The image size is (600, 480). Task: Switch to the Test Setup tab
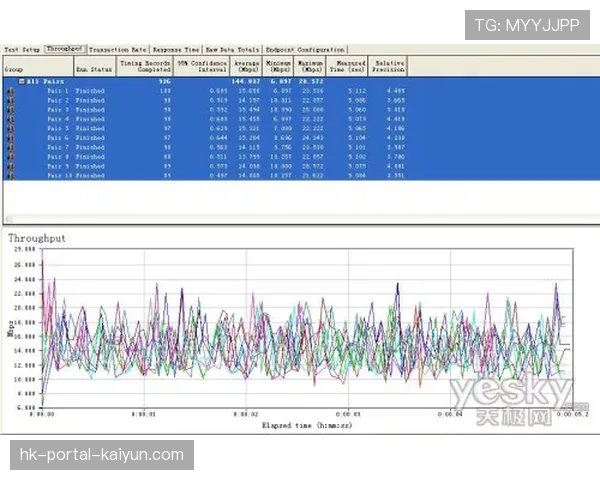click(x=22, y=48)
